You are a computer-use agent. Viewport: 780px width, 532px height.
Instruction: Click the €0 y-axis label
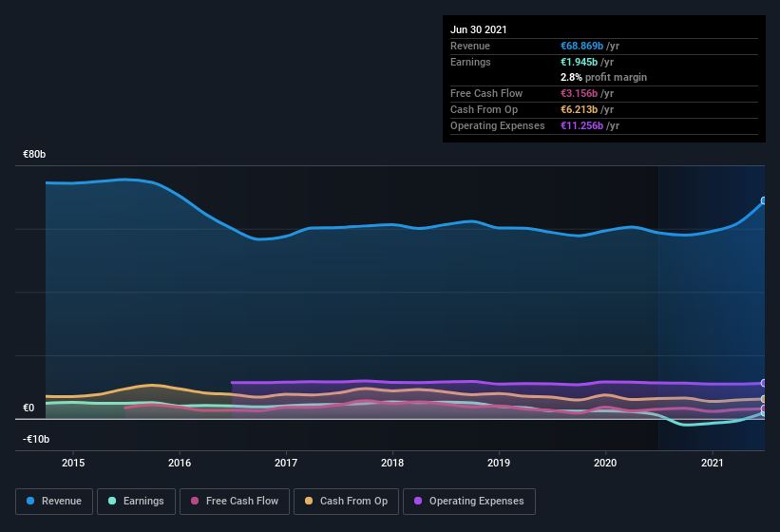(x=29, y=408)
